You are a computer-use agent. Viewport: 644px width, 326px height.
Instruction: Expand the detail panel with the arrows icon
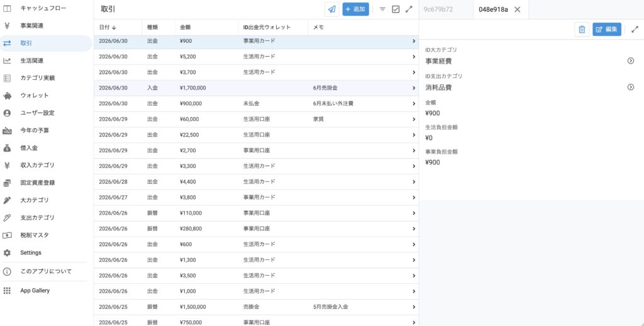pos(635,29)
